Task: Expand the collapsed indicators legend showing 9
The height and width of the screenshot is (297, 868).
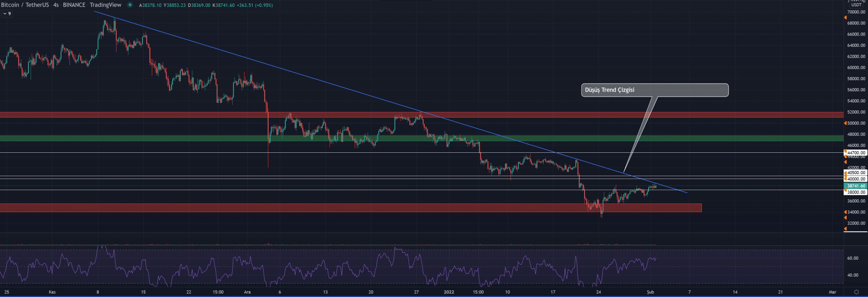Action: [7, 14]
